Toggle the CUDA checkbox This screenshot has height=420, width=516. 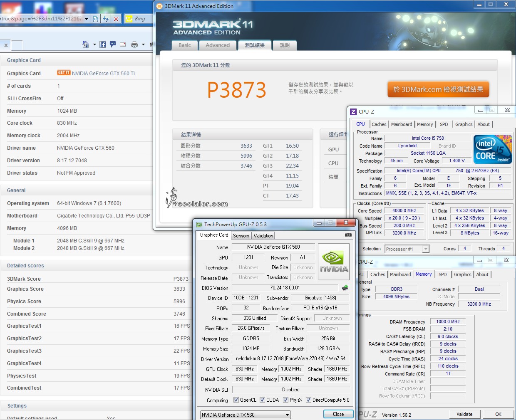[x=263, y=400]
